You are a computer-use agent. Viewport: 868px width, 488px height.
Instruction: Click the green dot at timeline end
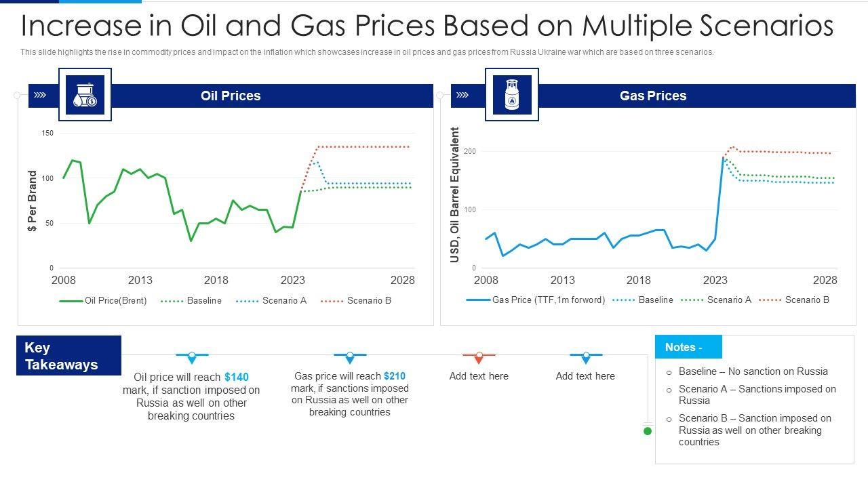tap(648, 431)
